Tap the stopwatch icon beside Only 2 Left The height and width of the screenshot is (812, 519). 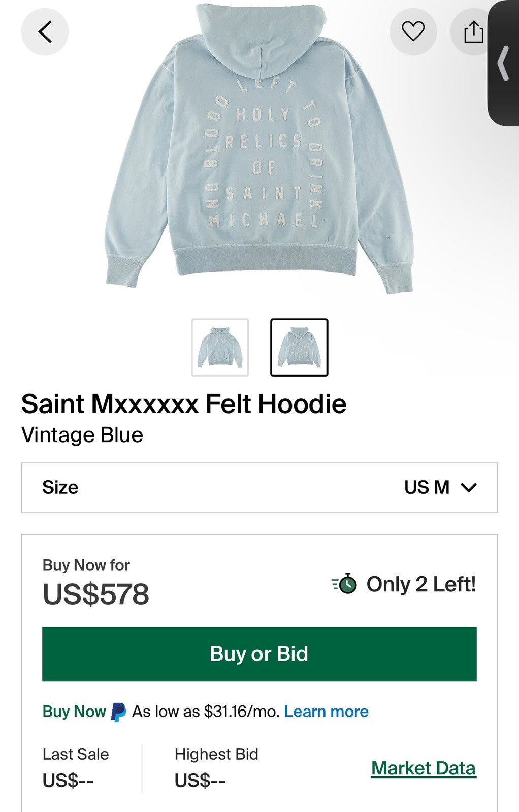[x=345, y=584]
